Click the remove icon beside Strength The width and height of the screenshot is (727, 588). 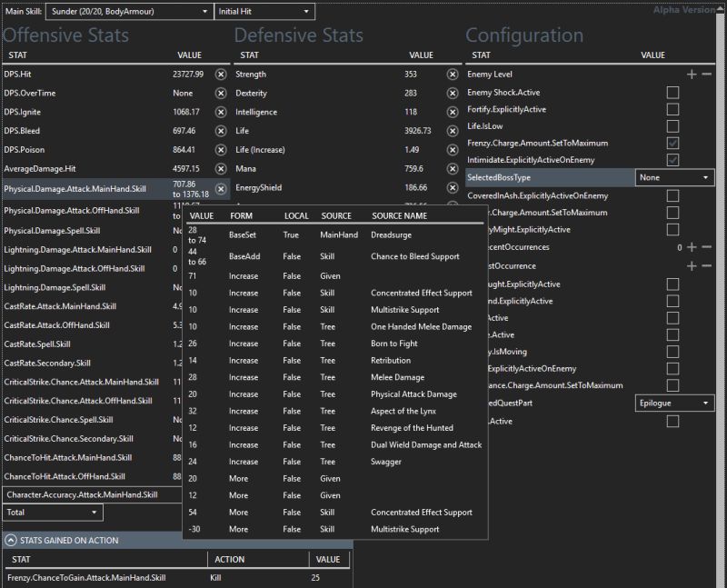tap(453, 74)
